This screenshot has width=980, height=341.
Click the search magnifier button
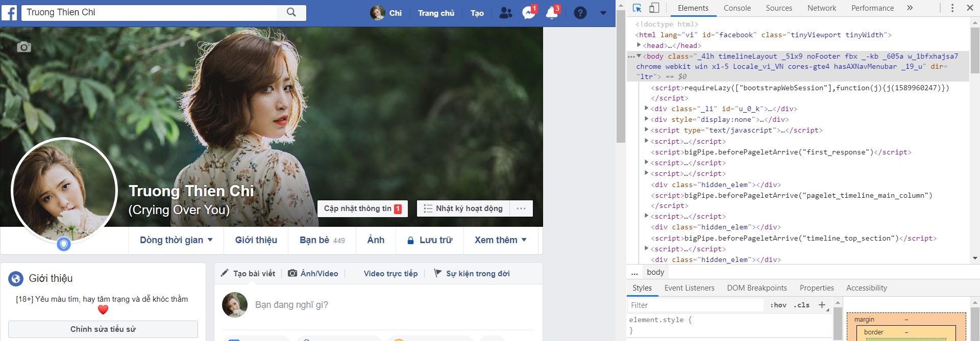291,12
